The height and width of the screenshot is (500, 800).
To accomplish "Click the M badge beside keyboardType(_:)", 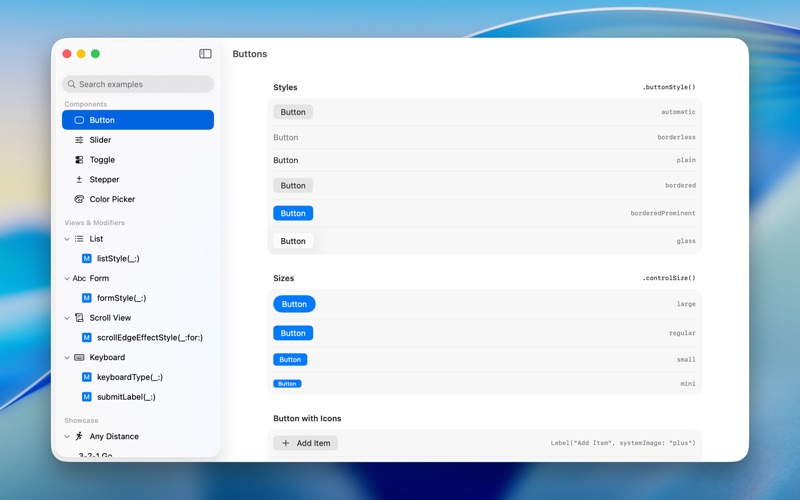I will pyautogui.click(x=87, y=377).
